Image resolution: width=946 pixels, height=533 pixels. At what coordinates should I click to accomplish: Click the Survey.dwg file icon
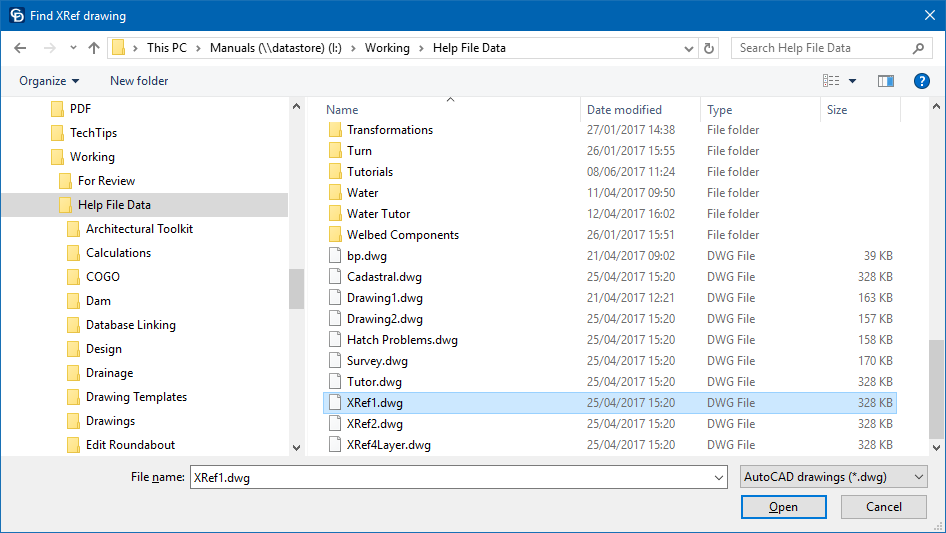click(x=335, y=361)
